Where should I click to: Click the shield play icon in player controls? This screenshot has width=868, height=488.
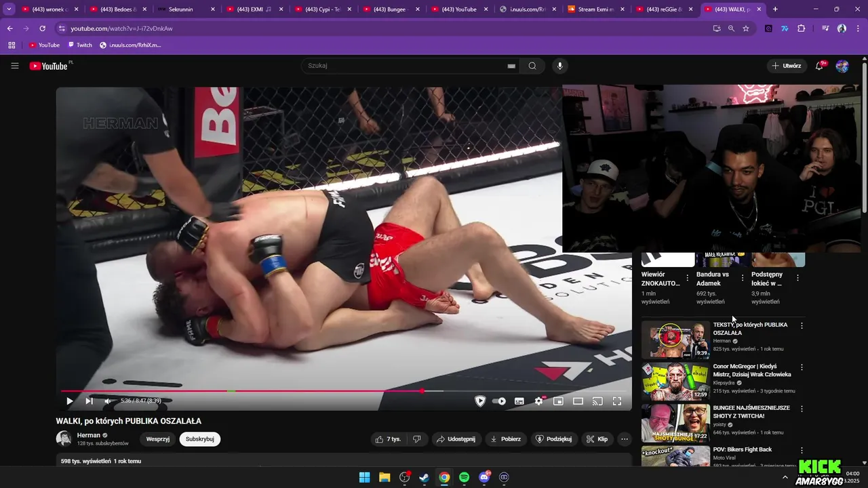click(480, 401)
